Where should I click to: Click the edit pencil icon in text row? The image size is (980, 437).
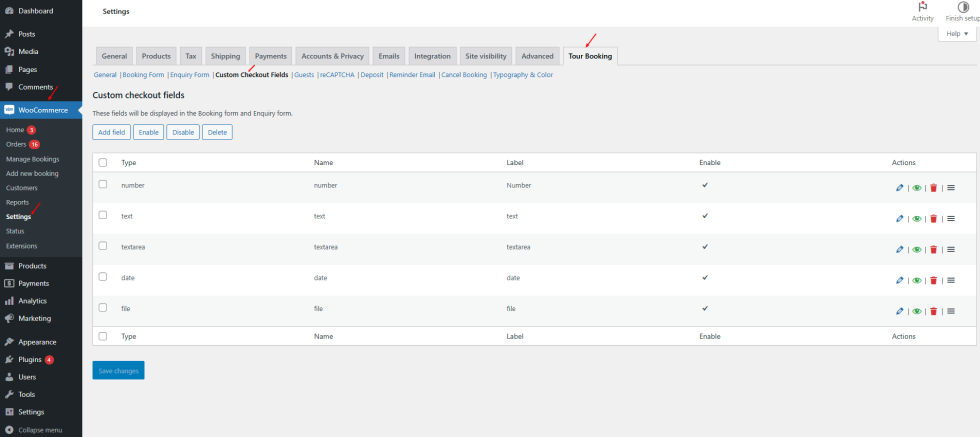(x=900, y=218)
